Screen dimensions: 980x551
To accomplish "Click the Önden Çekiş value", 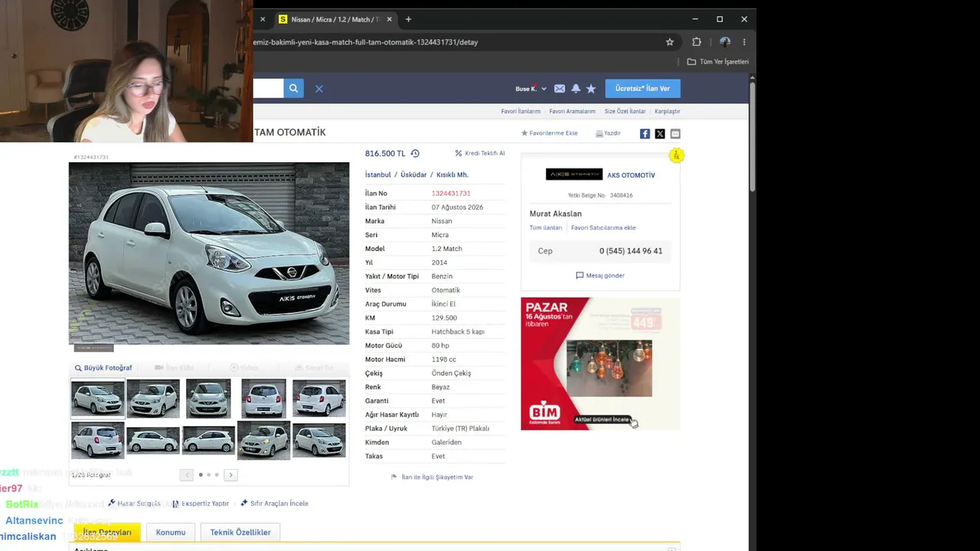I will pyautogui.click(x=452, y=373).
